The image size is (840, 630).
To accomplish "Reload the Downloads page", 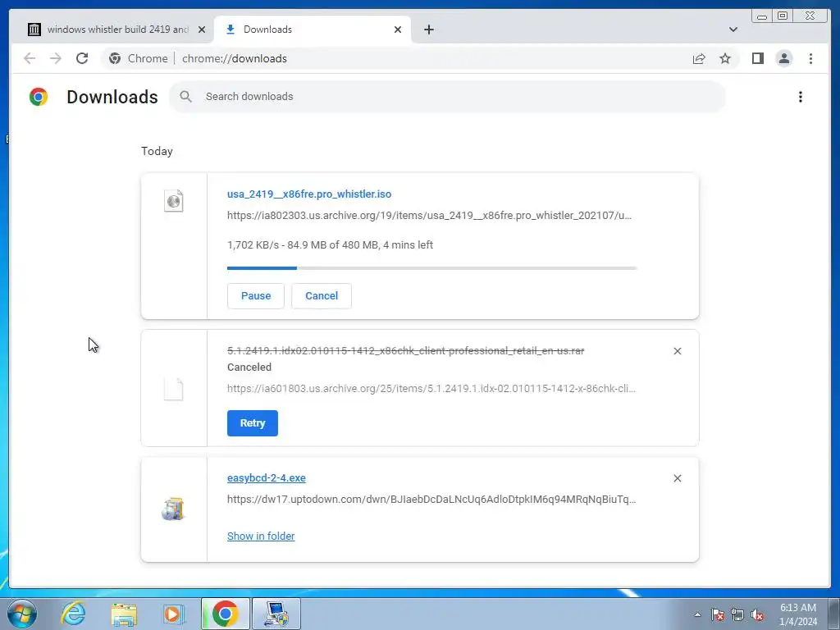I will point(82,58).
